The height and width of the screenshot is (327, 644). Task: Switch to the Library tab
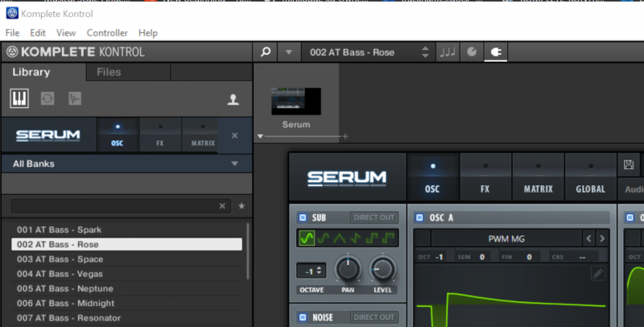pos(31,72)
